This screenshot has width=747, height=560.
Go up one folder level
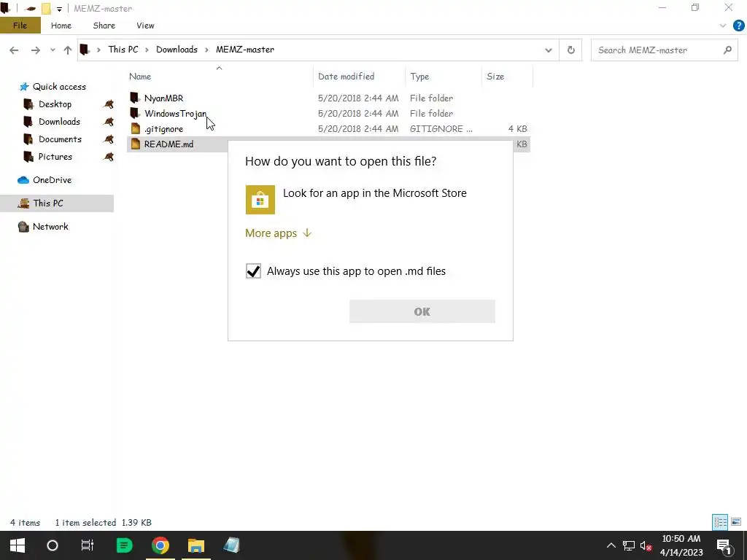tap(68, 50)
